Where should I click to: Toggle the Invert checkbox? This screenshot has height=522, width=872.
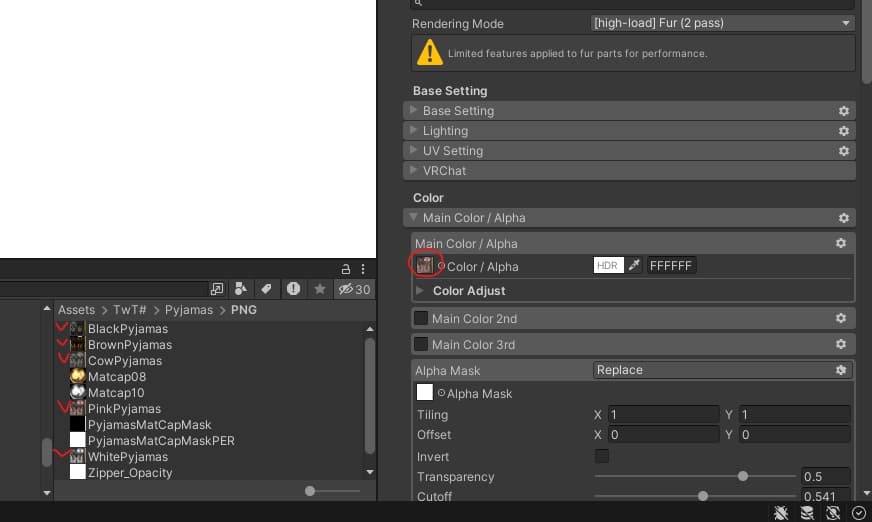[x=602, y=456]
